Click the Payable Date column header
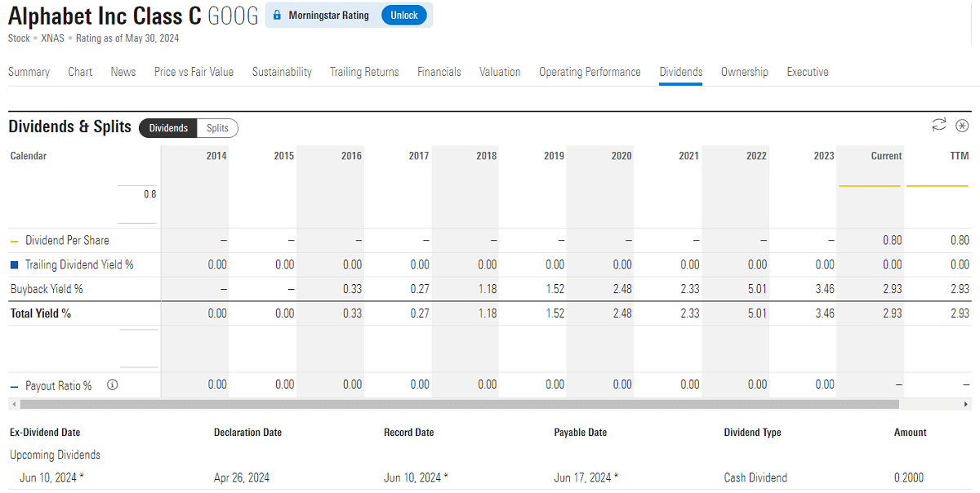This screenshot has height=493, width=980. click(581, 433)
